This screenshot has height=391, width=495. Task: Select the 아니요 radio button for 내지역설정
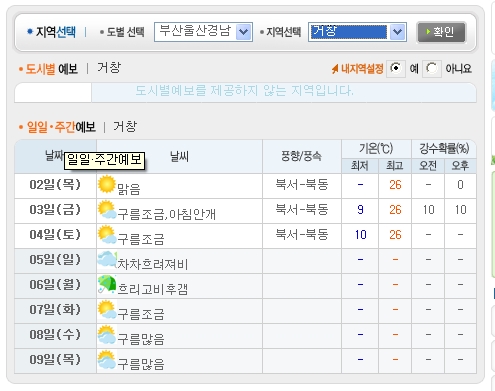[432, 69]
